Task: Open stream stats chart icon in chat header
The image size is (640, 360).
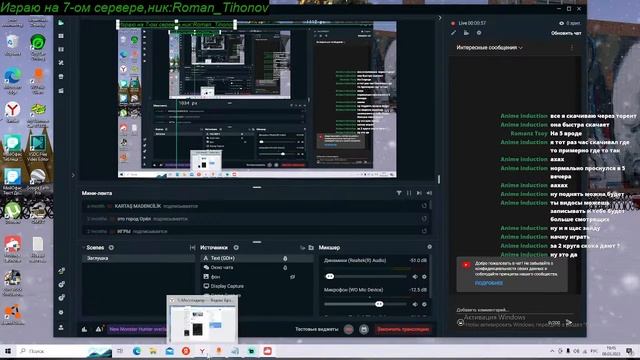Action: pos(466,33)
